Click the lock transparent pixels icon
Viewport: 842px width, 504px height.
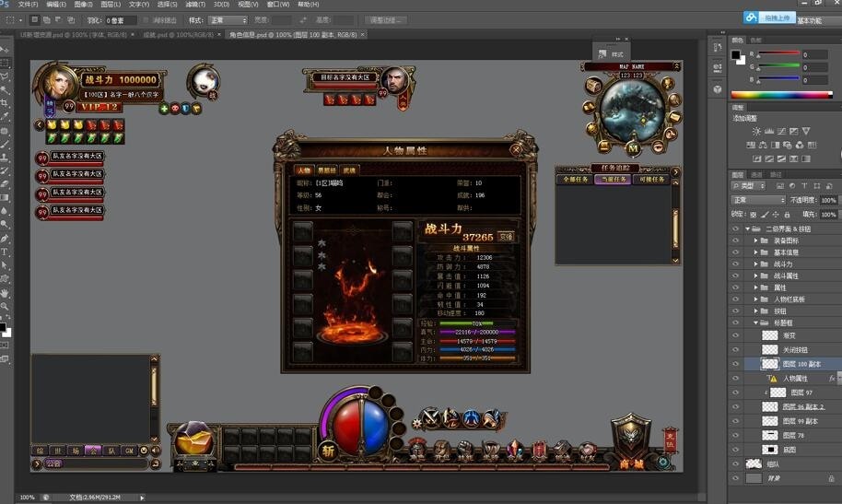tap(753, 215)
